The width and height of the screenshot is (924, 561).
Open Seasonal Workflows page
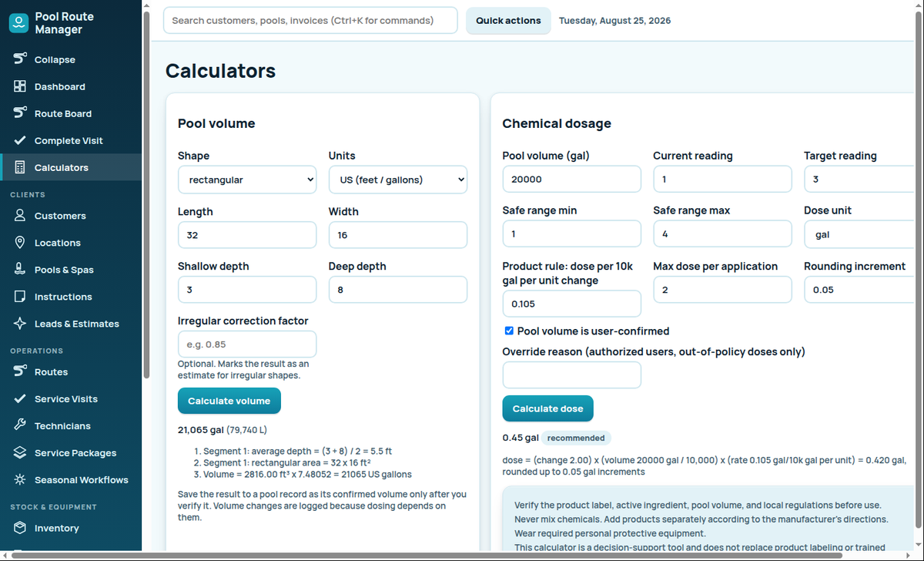(x=71, y=479)
